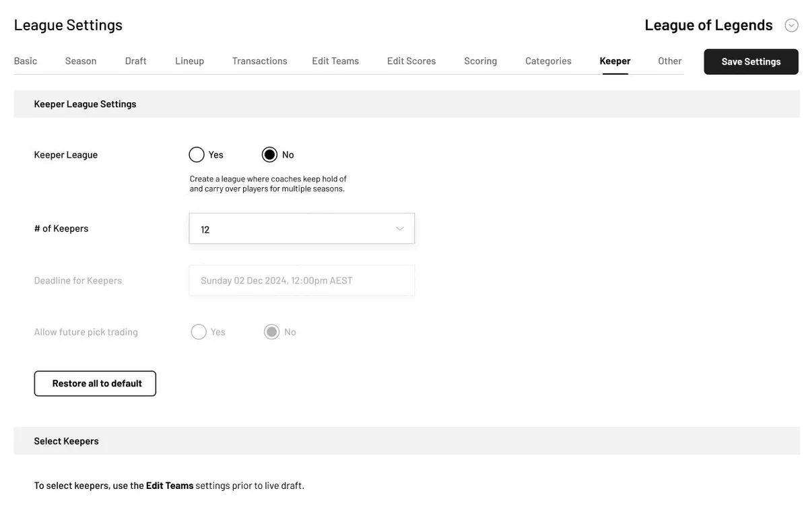Set Keeper League to Yes

click(x=197, y=155)
